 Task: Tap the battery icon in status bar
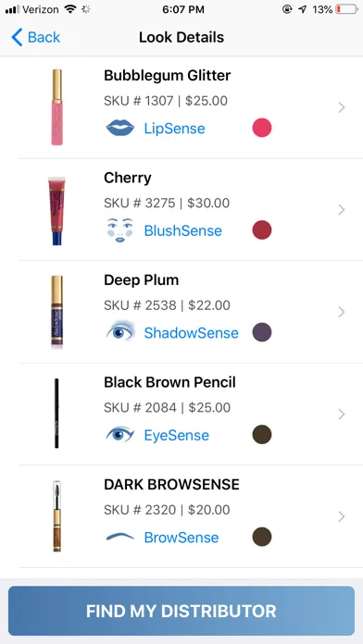pyautogui.click(x=347, y=9)
